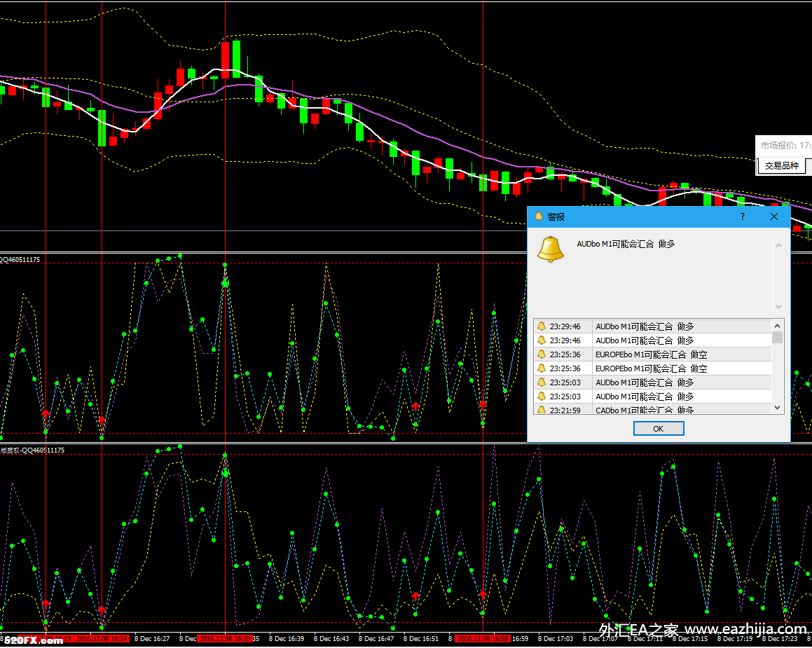
Task: Click the '8 Dec 17:03' time axis label
Action: click(x=555, y=639)
